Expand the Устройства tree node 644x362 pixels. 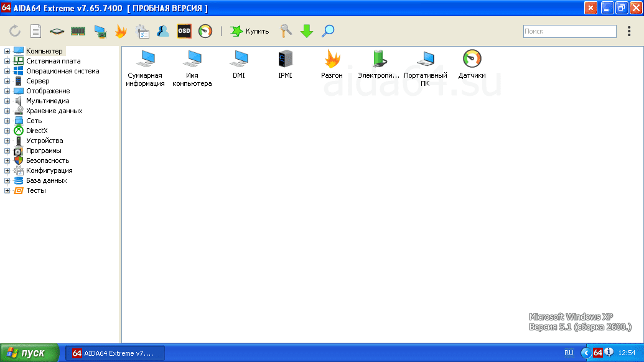point(7,141)
